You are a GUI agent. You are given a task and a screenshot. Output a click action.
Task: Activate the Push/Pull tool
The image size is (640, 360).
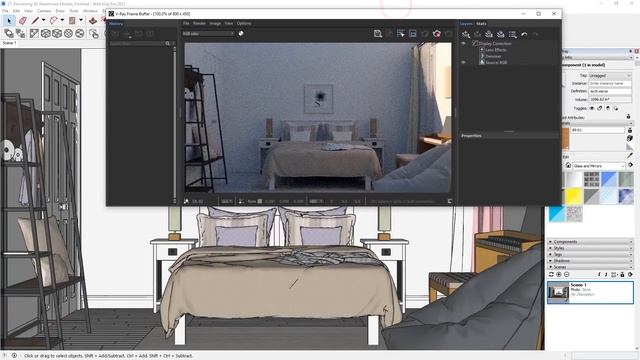pyautogui.click(x=93, y=20)
